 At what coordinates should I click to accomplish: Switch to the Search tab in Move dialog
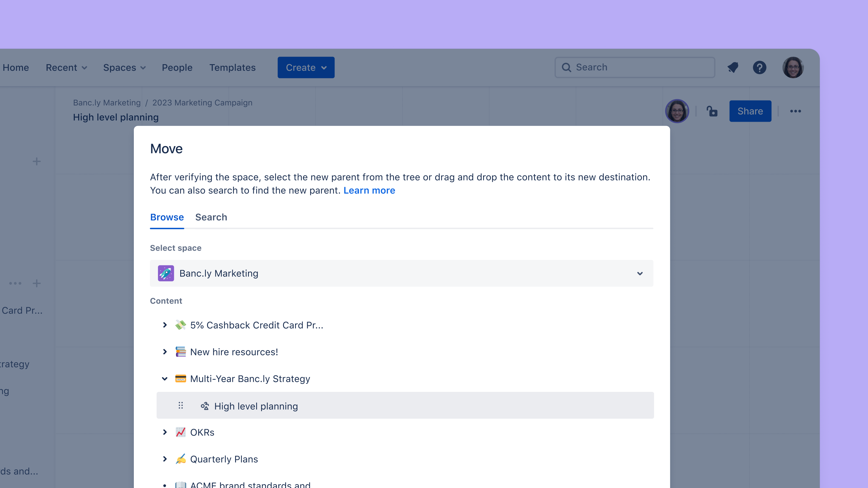pos(211,217)
